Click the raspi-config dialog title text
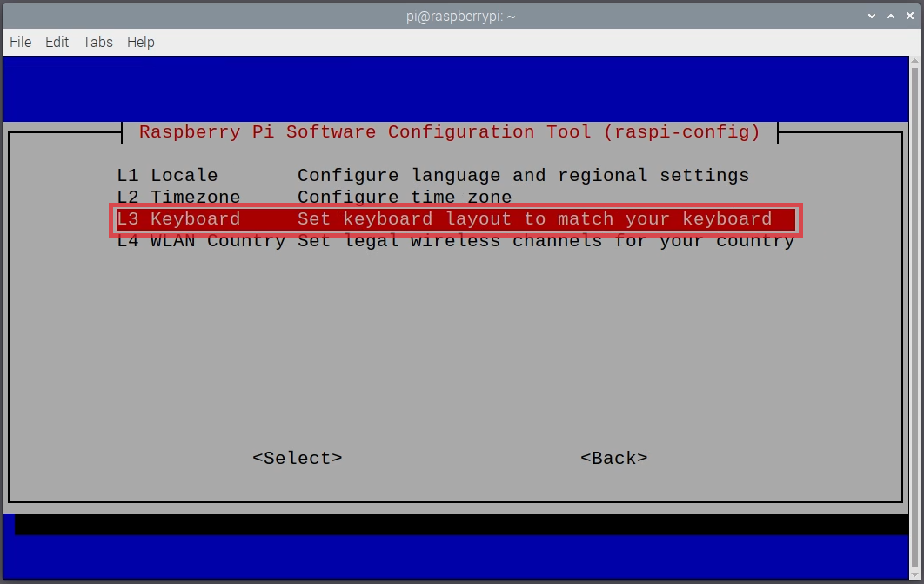The height and width of the screenshot is (584, 924). click(449, 132)
